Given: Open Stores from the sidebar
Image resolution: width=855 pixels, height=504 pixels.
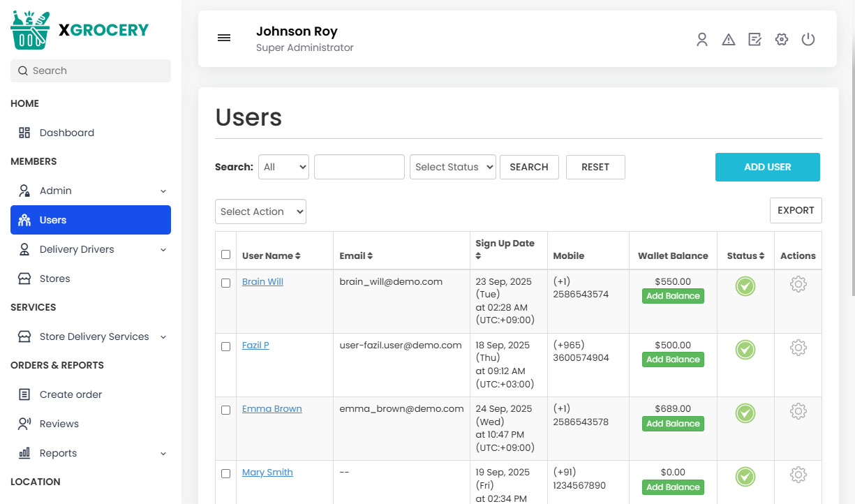Looking at the screenshot, I should 51,279.
